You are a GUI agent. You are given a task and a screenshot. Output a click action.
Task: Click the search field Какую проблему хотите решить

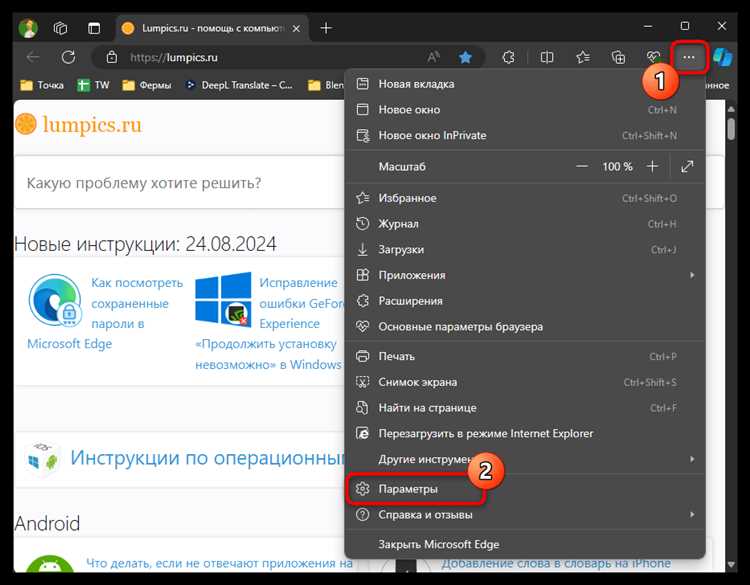179,183
